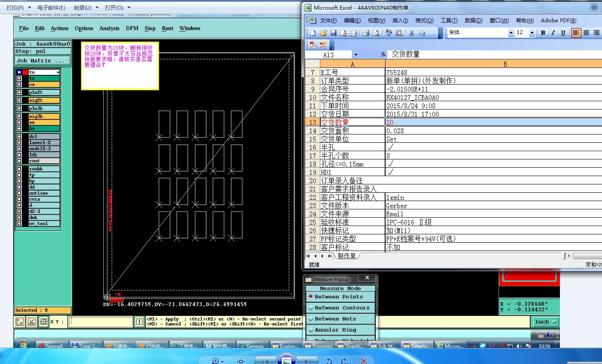Open the Name Box dropdown arrow
Screen dimensions: 602x364
[356, 55]
